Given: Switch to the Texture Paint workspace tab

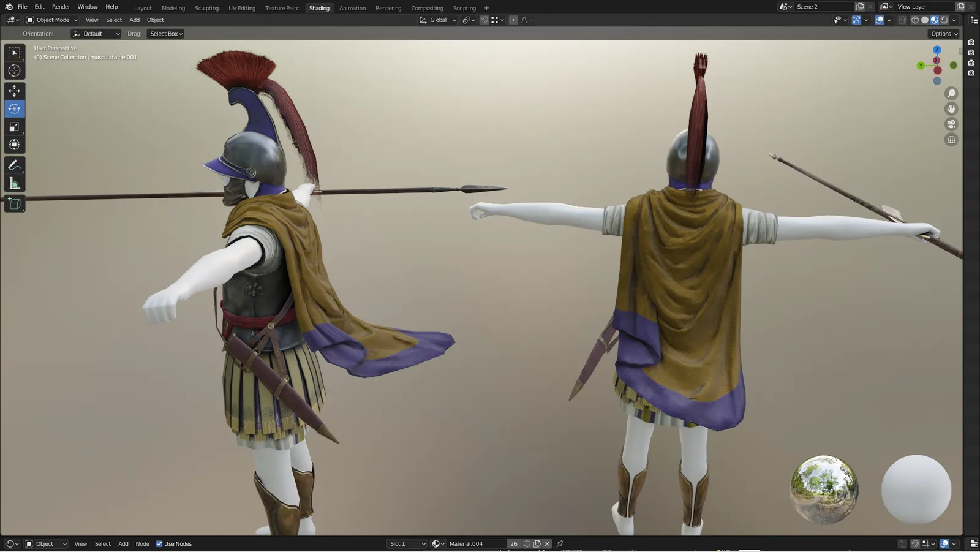Looking at the screenshot, I should 282,8.
